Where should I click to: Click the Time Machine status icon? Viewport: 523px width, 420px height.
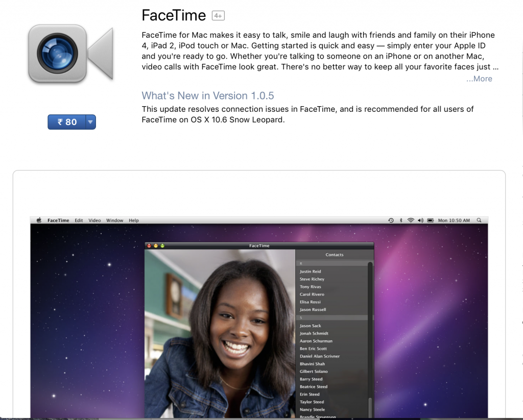click(x=391, y=220)
